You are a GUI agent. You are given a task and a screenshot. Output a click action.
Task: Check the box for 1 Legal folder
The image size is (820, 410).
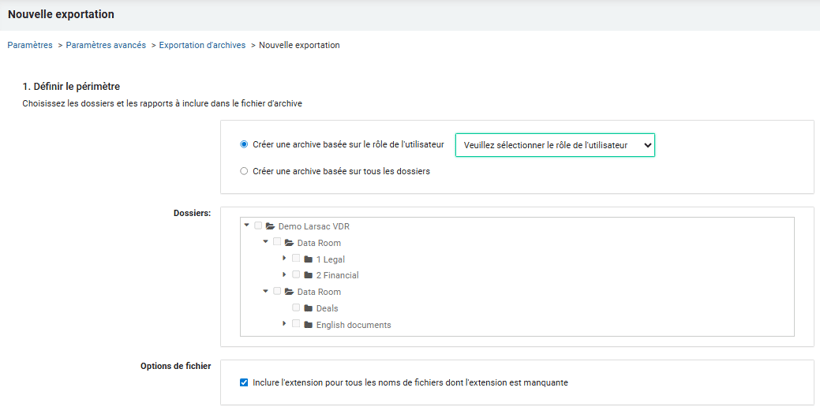[x=296, y=259]
